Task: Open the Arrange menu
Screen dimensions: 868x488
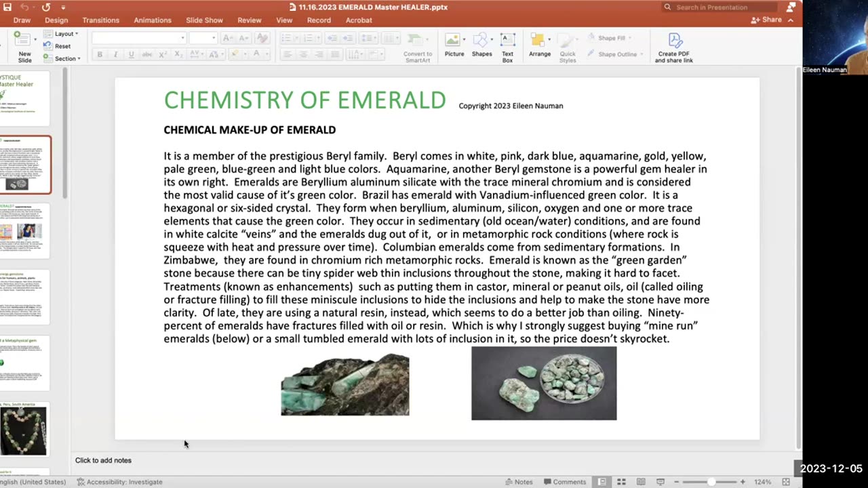Action: [540, 46]
